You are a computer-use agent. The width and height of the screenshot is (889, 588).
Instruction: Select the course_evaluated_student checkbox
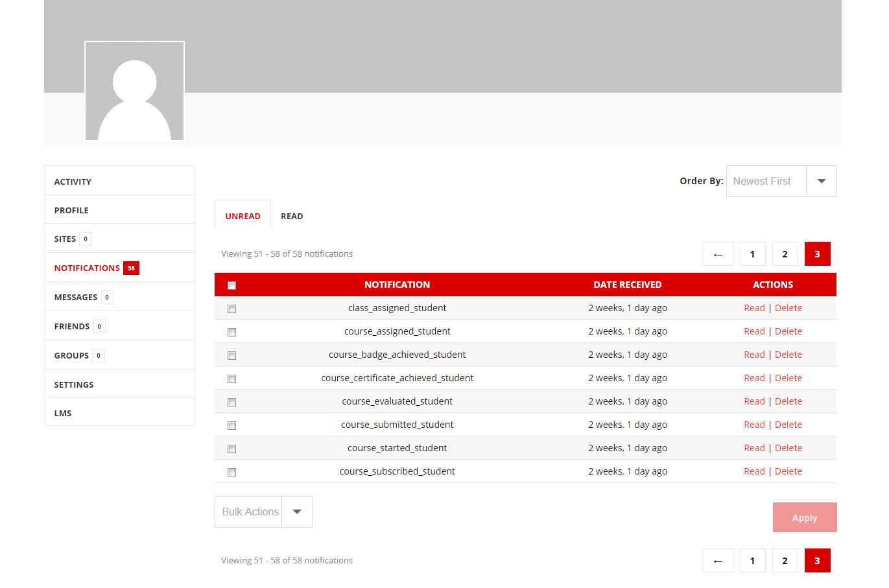point(231,402)
